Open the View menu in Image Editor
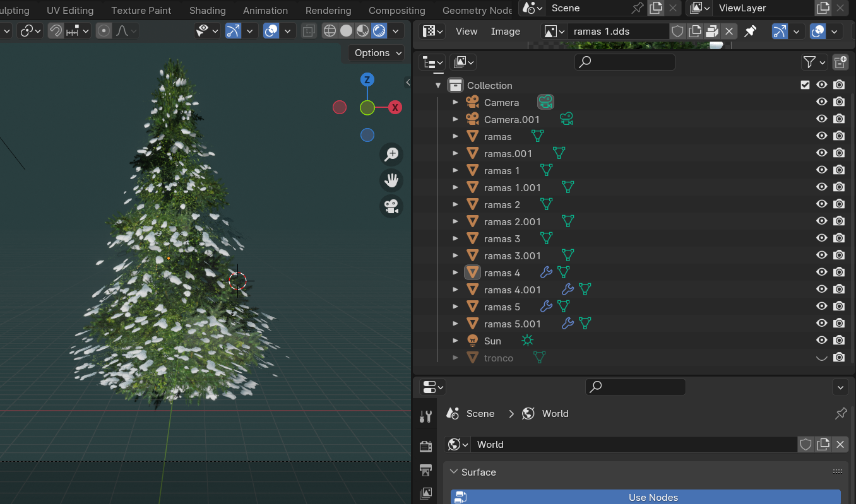Image resolution: width=856 pixels, height=504 pixels. tap(467, 32)
